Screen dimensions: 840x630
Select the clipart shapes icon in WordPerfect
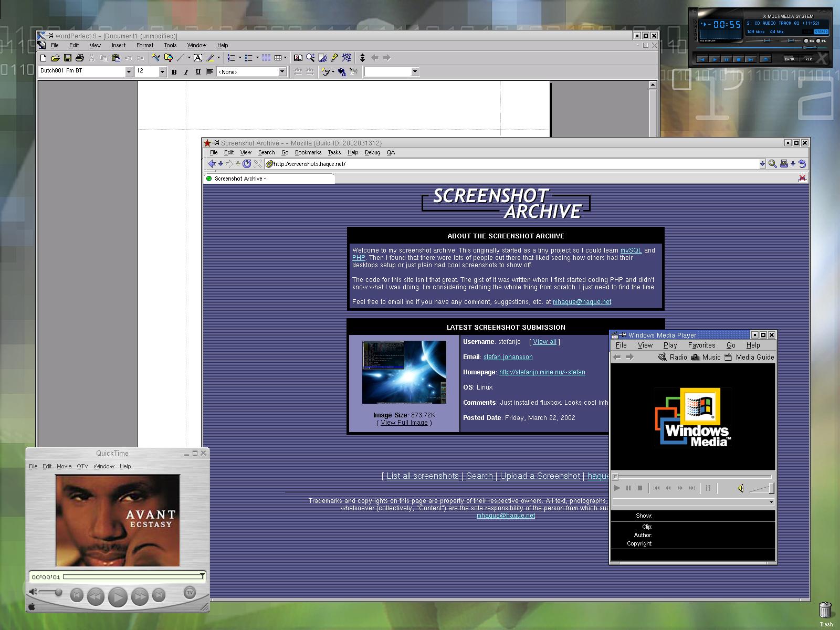pos(169,58)
